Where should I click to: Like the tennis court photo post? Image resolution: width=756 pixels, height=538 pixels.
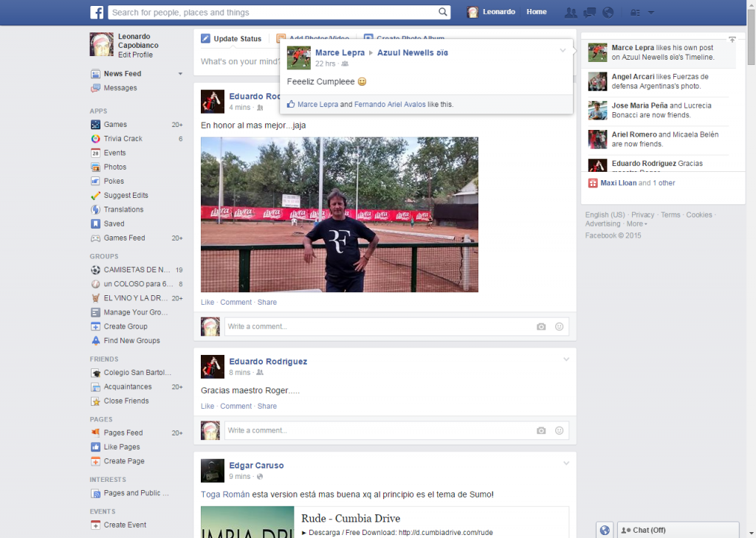click(207, 303)
